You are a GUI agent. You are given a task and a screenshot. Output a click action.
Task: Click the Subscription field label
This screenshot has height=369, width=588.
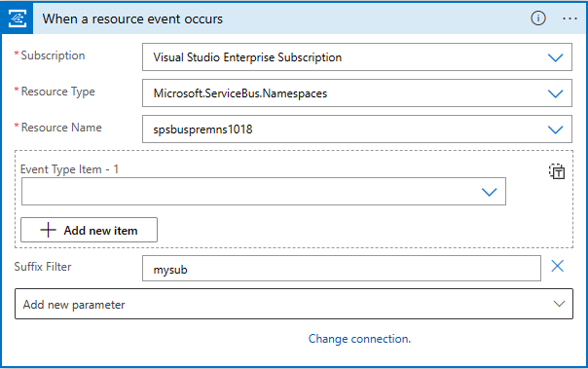click(x=53, y=55)
